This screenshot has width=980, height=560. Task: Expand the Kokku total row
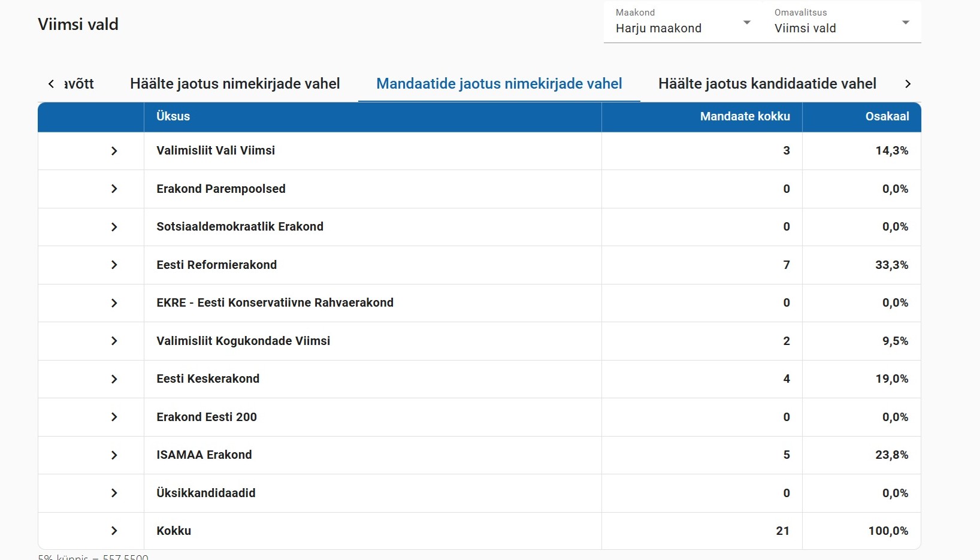114,531
